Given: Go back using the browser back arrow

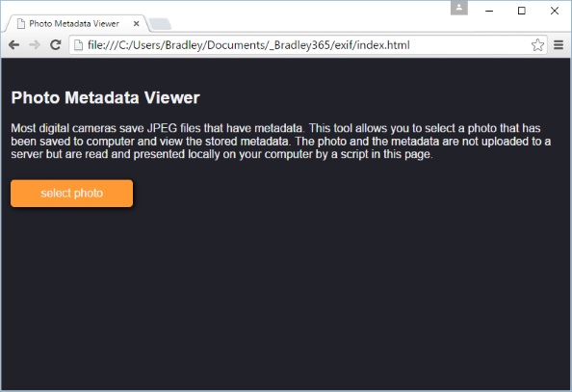Looking at the screenshot, I should [x=13, y=45].
